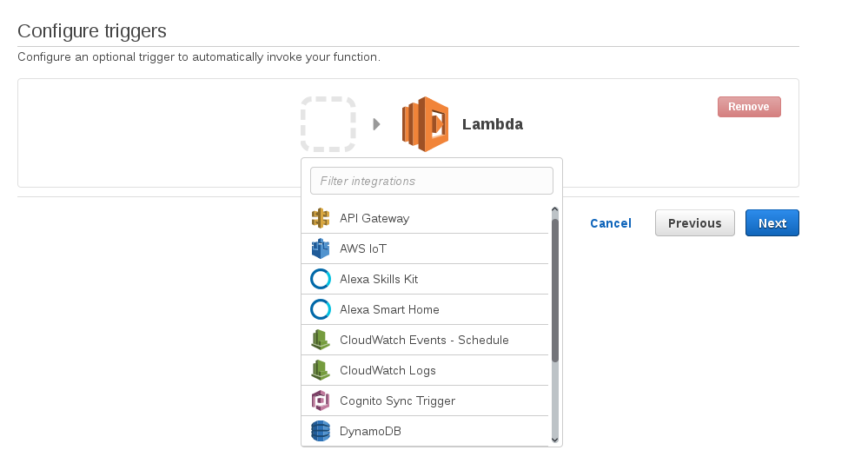Pick the DynamoDB integration option
Screen dimensions: 868x470
pos(370,431)
